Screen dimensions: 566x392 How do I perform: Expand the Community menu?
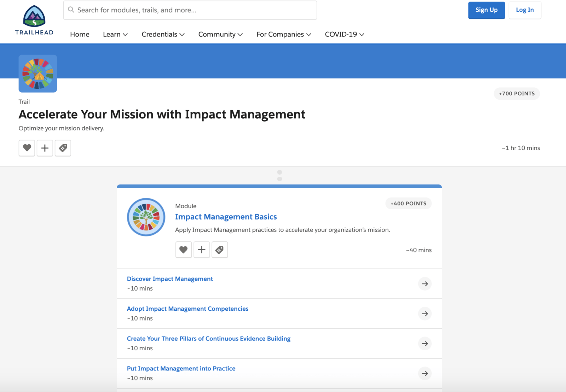[220, 34]
